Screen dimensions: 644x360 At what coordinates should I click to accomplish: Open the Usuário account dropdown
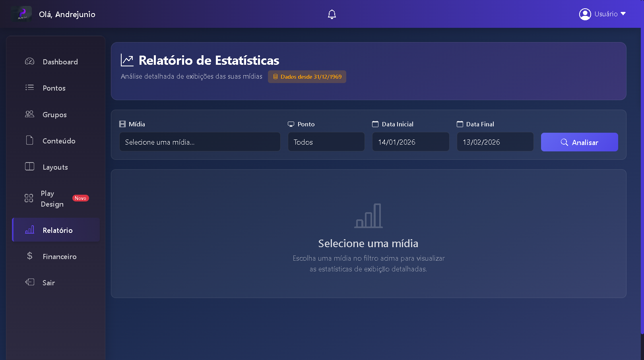pos(603,14)
